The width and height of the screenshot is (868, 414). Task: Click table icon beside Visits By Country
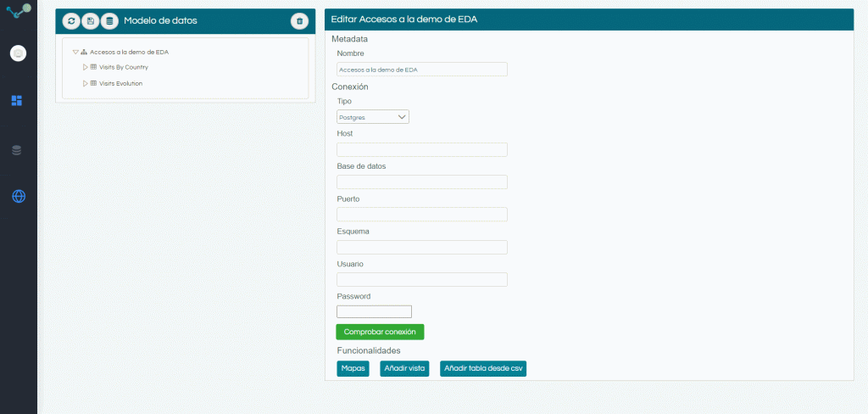click(93, 67)
